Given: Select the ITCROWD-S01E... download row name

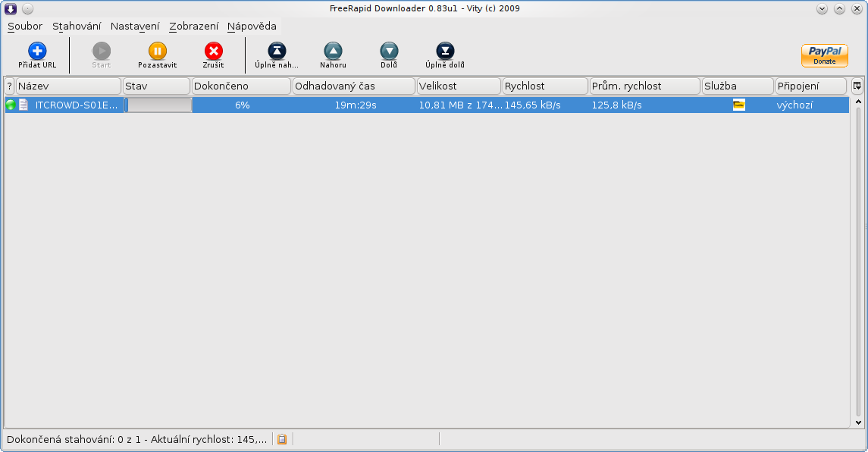Looking at the screenshot, I should point(77,105).
